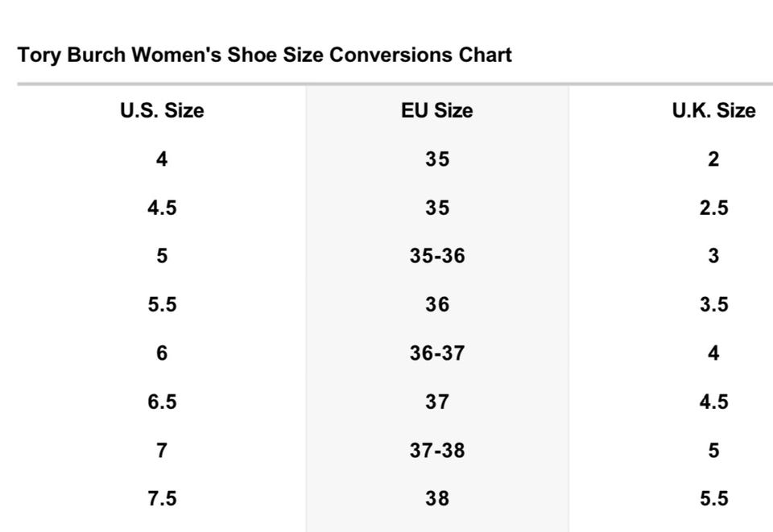Image resolution: width=773 pixels, height=532 pixels.
Task: Click the EU 36-37 cell
Action: coord(437,353)
